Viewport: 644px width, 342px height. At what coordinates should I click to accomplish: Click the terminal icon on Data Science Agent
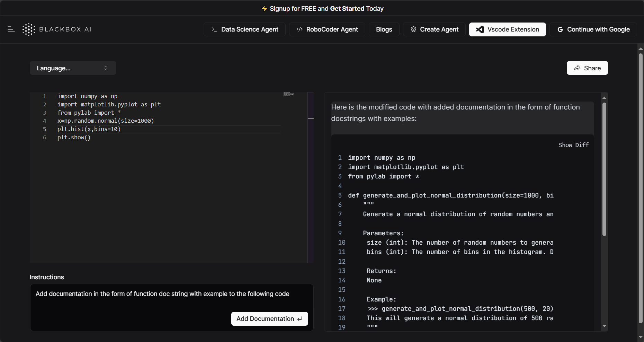(214, 29)
